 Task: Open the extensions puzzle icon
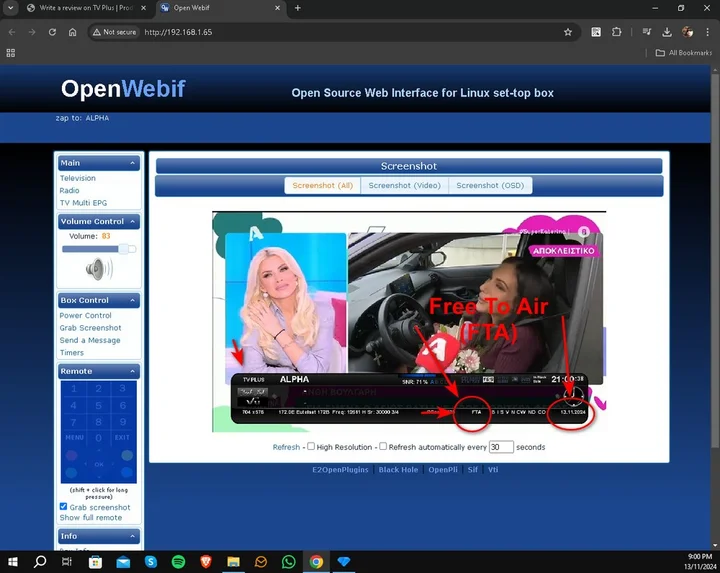617,32
